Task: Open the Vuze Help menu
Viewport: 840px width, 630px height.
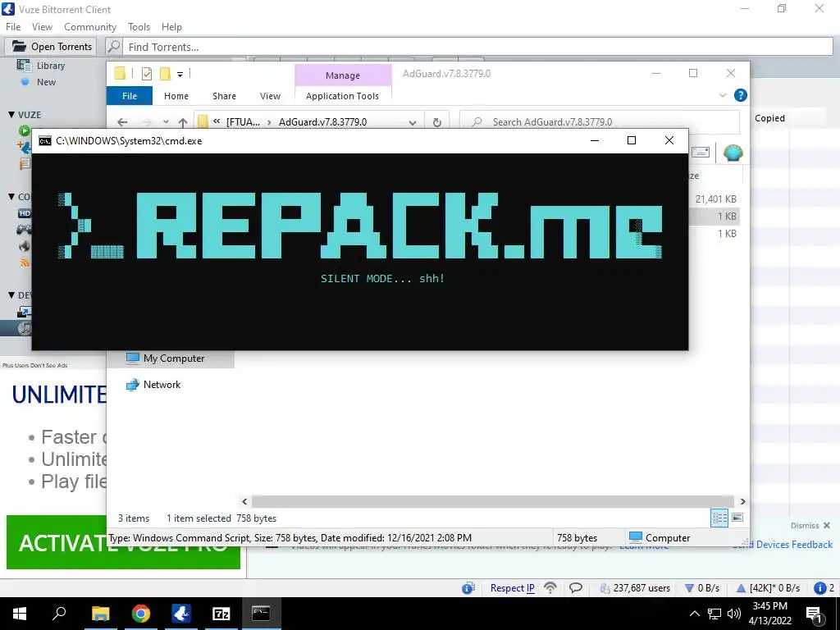Action: (171, 27)
